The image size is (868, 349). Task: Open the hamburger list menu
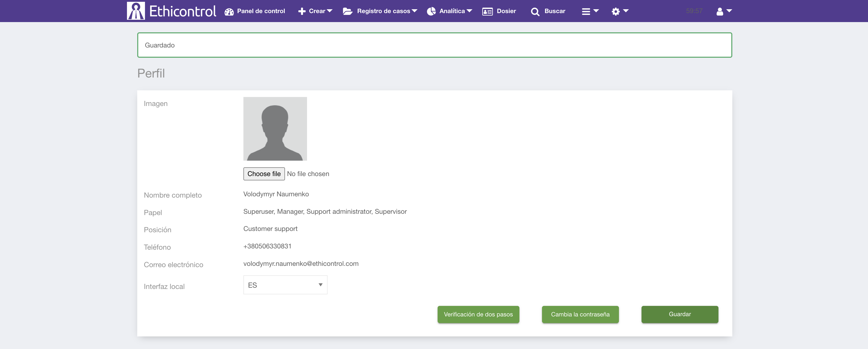click(x=590, y=11)
